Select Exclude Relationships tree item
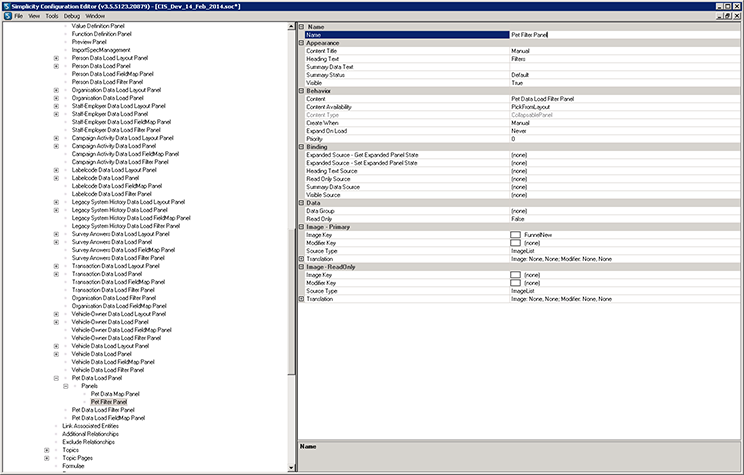The image size is (744, 475). (x=88, y=442)
